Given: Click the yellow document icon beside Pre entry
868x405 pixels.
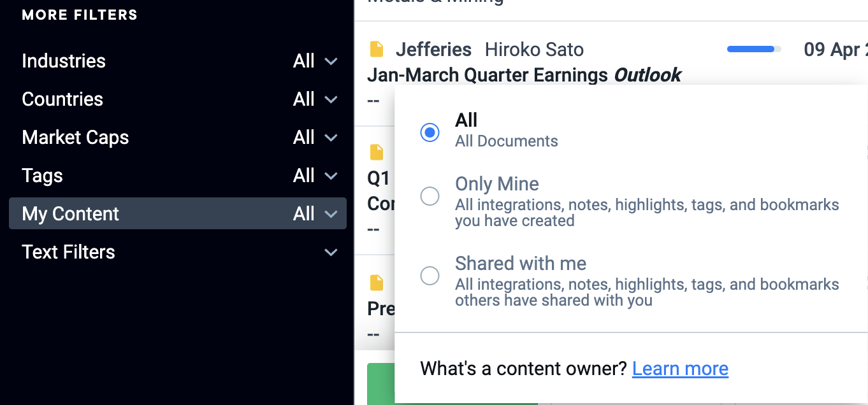Looking at the screenshot, I should click(x=377, y=283).
